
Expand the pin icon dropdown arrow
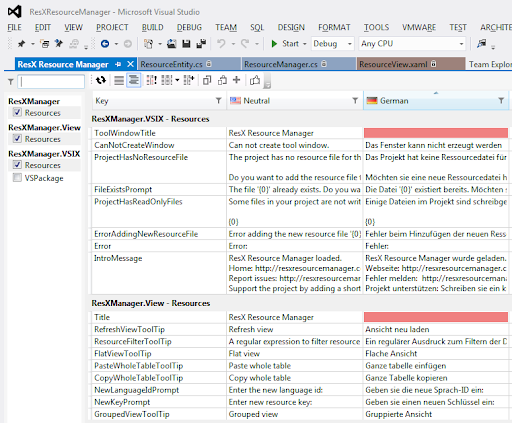(33, 44)
